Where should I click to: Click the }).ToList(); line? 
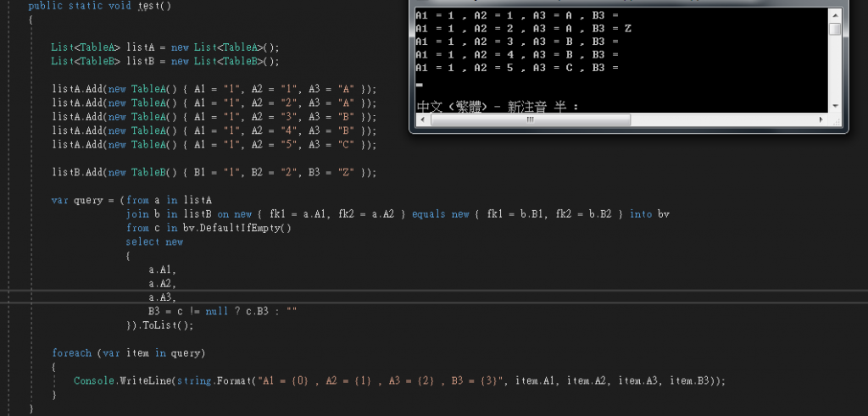coord(160,325)
